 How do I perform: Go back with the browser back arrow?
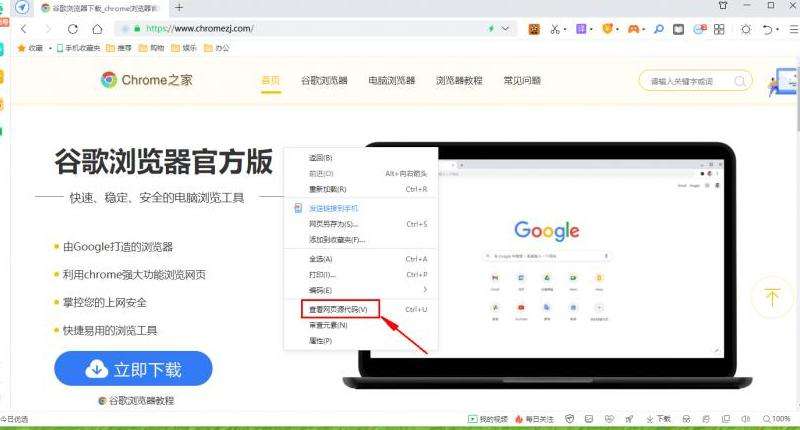click(24, 29)
